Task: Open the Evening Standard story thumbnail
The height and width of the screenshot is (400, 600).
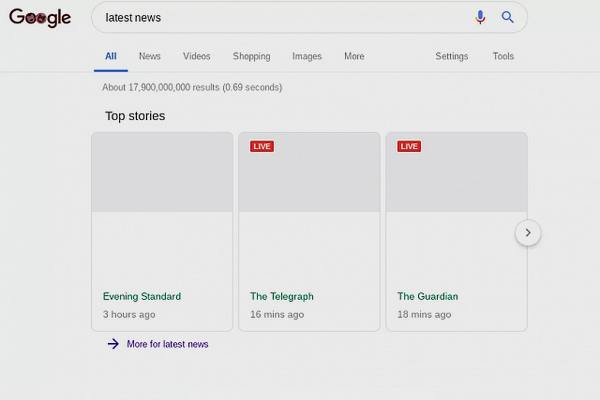Action: click(x=162, y=172)
